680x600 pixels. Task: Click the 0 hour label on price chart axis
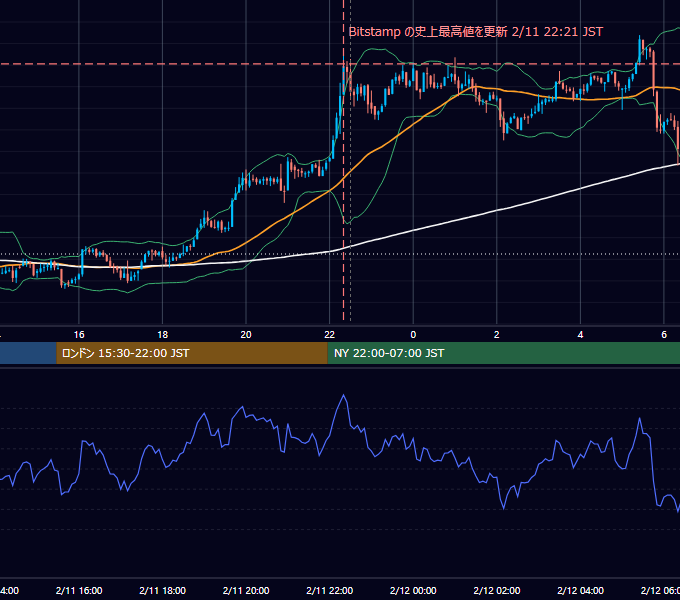(x=413, y=335)
